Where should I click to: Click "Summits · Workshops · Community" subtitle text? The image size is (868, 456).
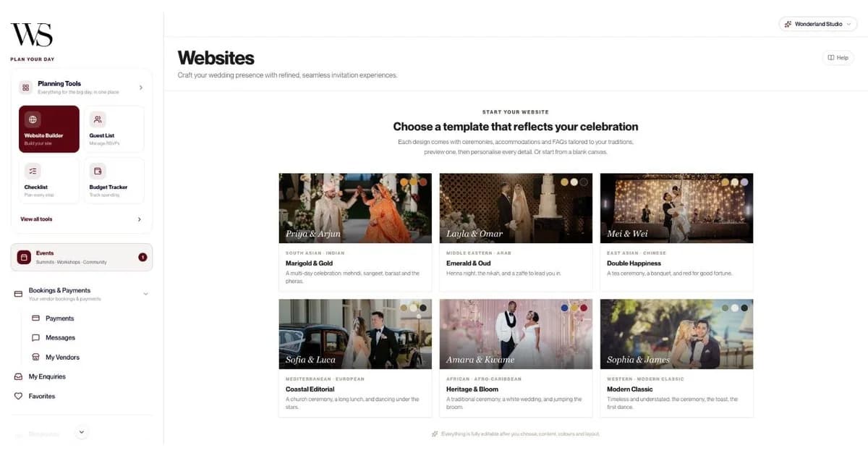coord(71,262)
